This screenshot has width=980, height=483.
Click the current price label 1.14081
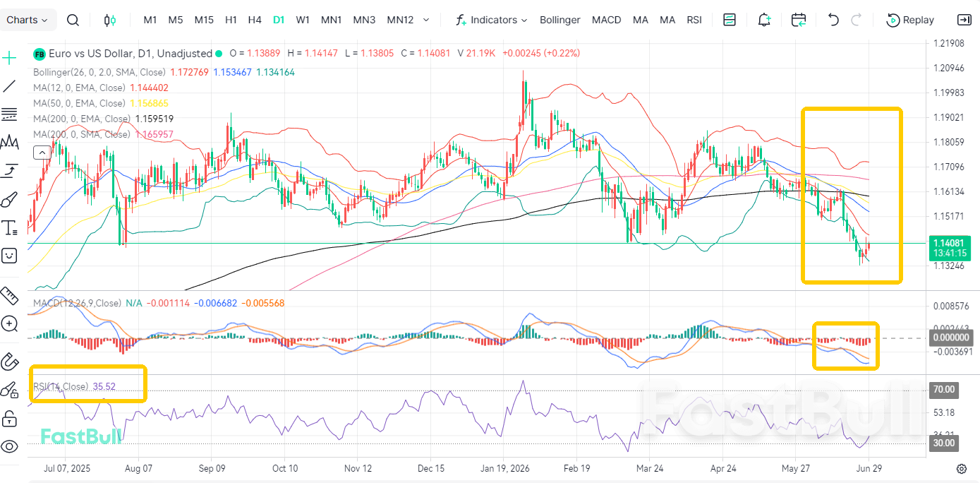[x=948, y=242]
